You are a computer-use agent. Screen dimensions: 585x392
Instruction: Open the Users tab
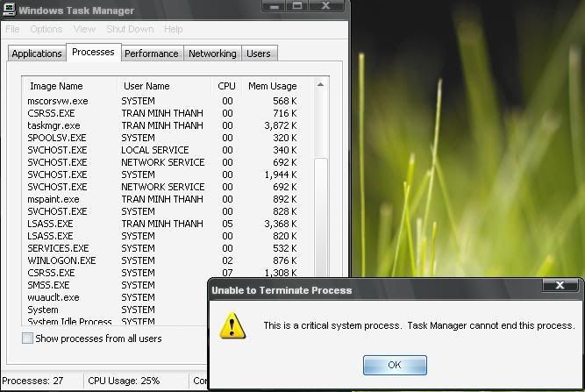pos(259,53)
